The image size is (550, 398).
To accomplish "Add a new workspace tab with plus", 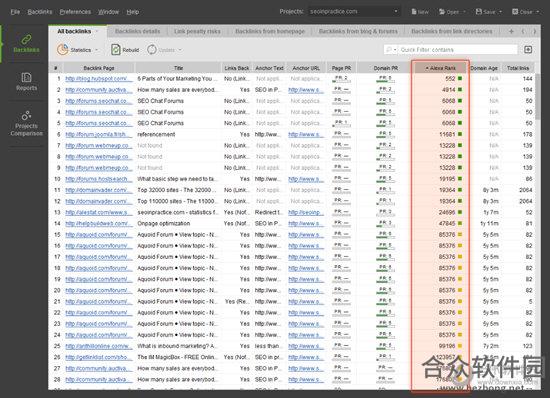I will [511, 31].
